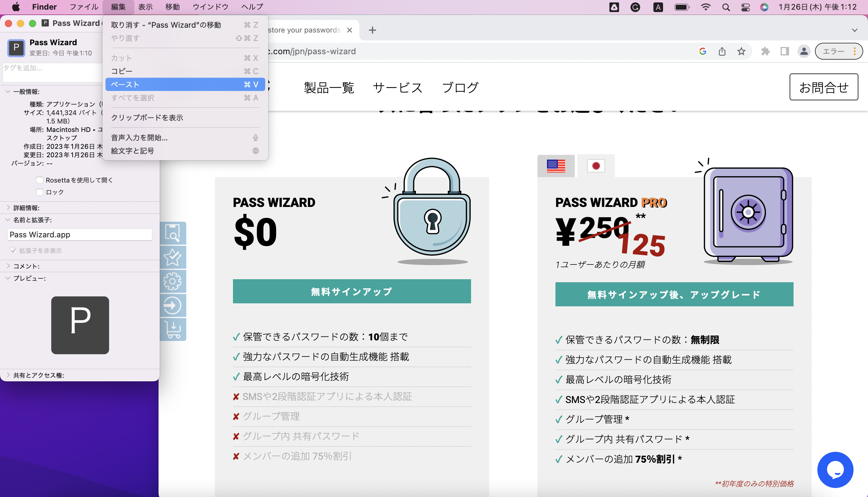Expand the 共有とアクセス権 section
The width and height of the screenshot is (868, 497).
click(8, 375)
